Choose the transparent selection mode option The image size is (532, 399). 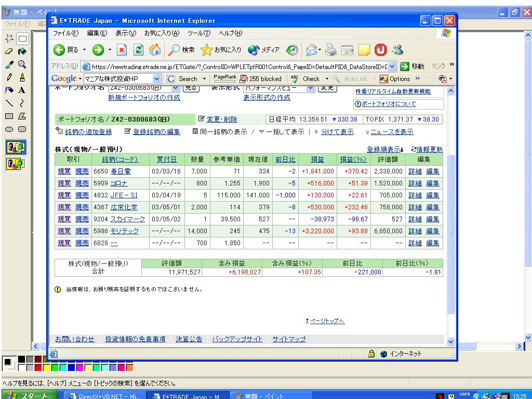(x=16, y=164)
